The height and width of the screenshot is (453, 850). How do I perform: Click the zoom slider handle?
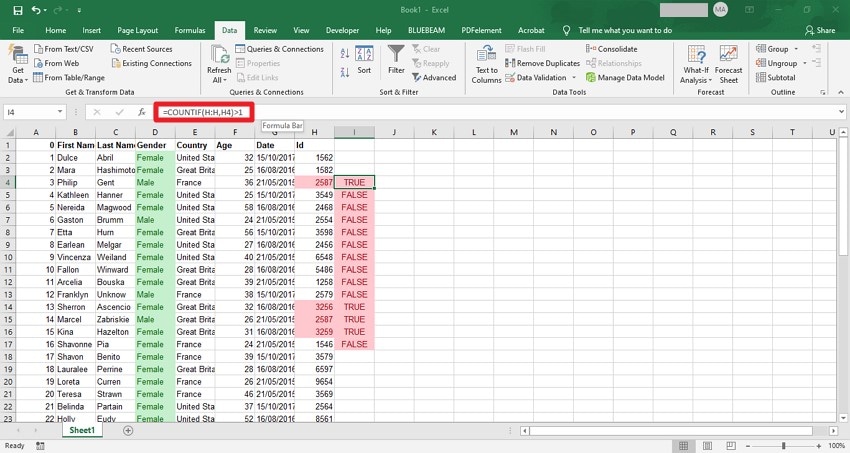pyautogui.click(x=783, y=445)
